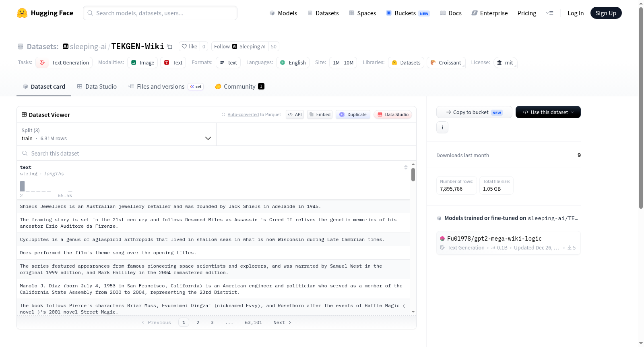
Task: Click the Shiels Jewellers row
Action: pyautogui.click(x=213, y=206)
